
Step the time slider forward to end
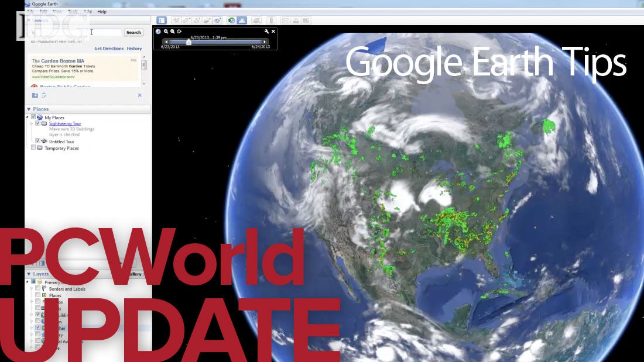pos(265,42)
